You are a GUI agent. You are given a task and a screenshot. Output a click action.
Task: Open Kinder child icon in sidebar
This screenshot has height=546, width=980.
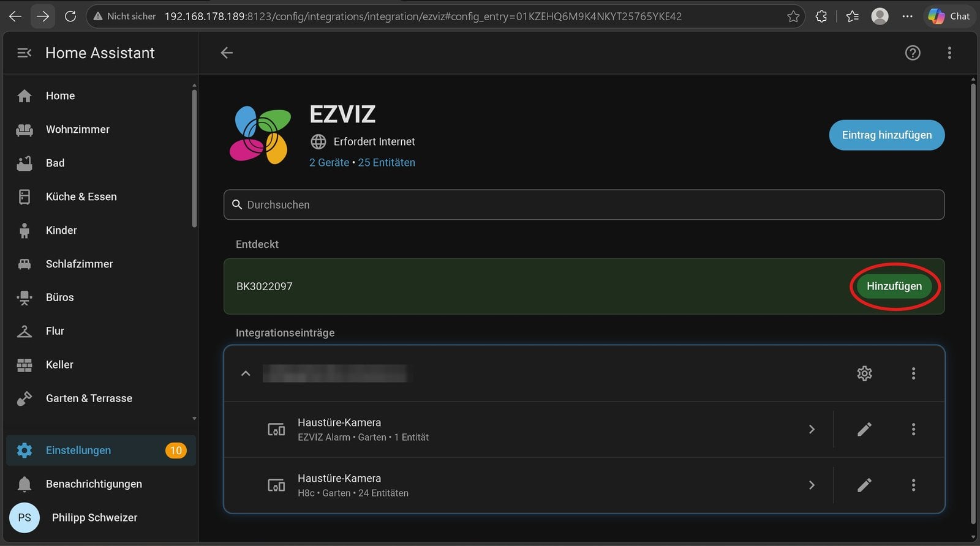(x=24, y=231)
